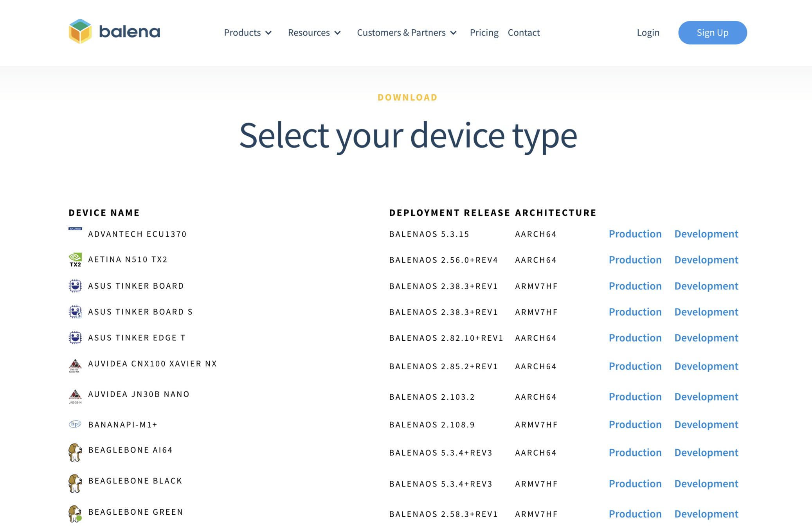
Task: Click the Login link
Action: click(x=648, y=32)
